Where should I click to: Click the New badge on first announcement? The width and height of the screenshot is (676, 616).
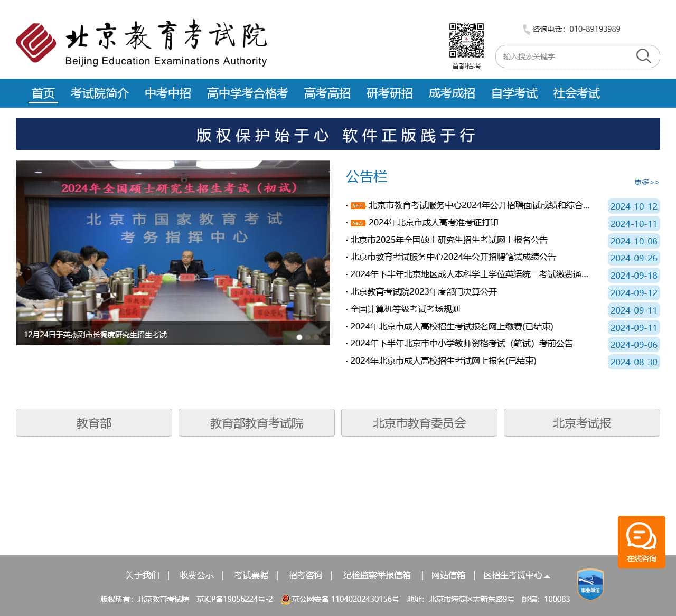pyautogui.click(x=358, y=205)
